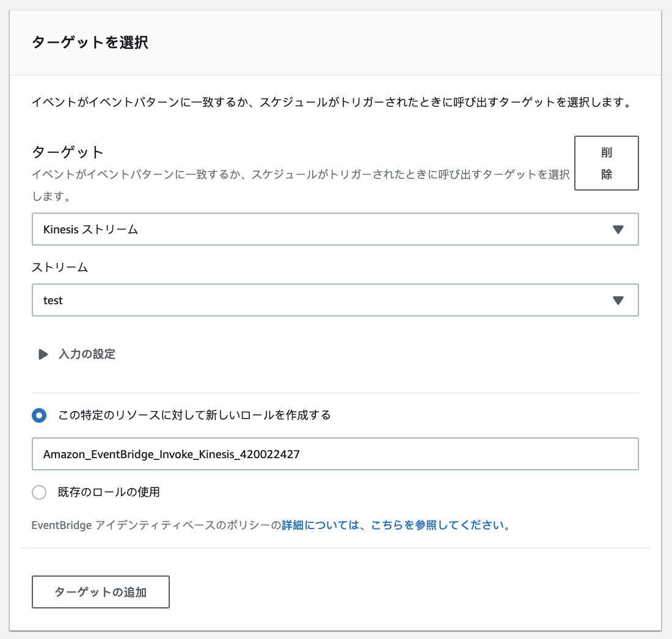
Task: Click the EventBridge アイデンティティベースのポリシー text
Action: click(x=156, y=525)
